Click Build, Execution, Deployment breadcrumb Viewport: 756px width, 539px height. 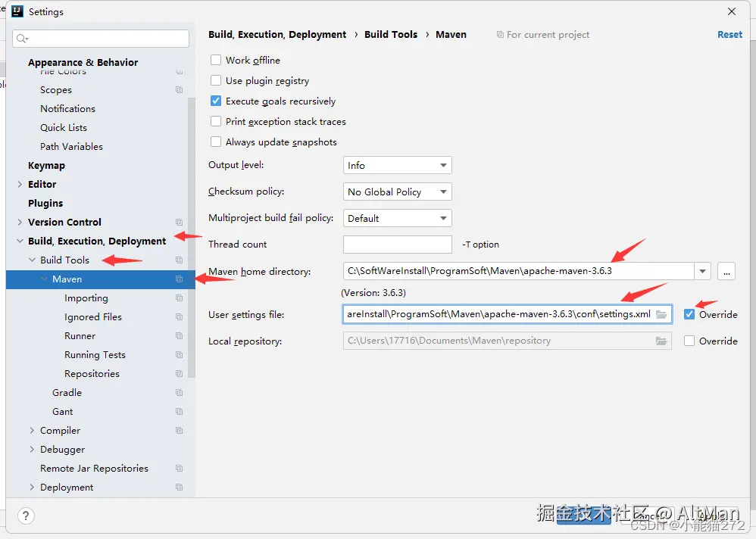click(x=277, y=35)
